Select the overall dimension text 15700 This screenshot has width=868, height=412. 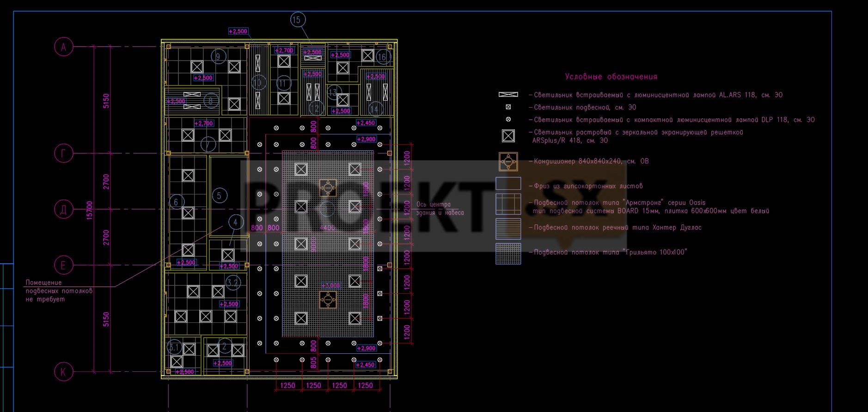click(90, 210)
